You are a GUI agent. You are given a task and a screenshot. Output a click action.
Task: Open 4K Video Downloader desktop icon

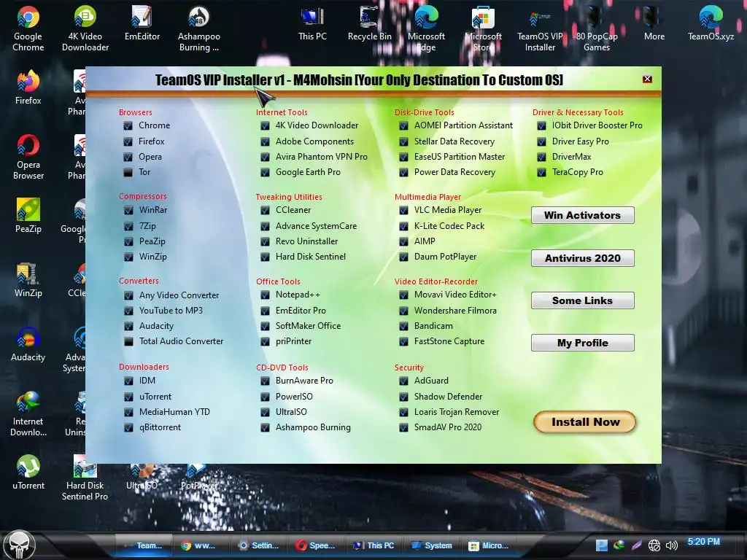[85, 28]
